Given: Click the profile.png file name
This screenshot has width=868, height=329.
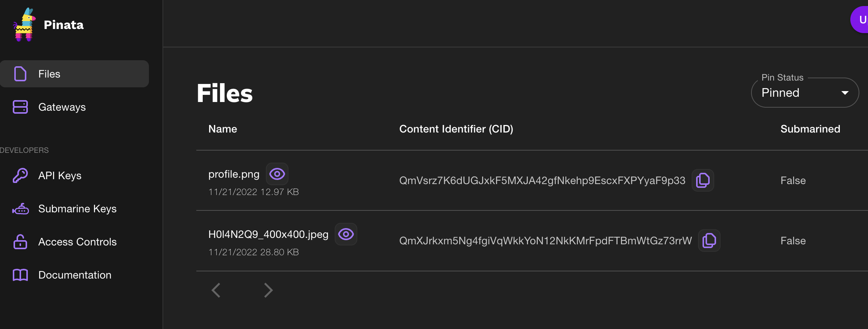Looking at the screenshot, I should [x=234, y=174].
